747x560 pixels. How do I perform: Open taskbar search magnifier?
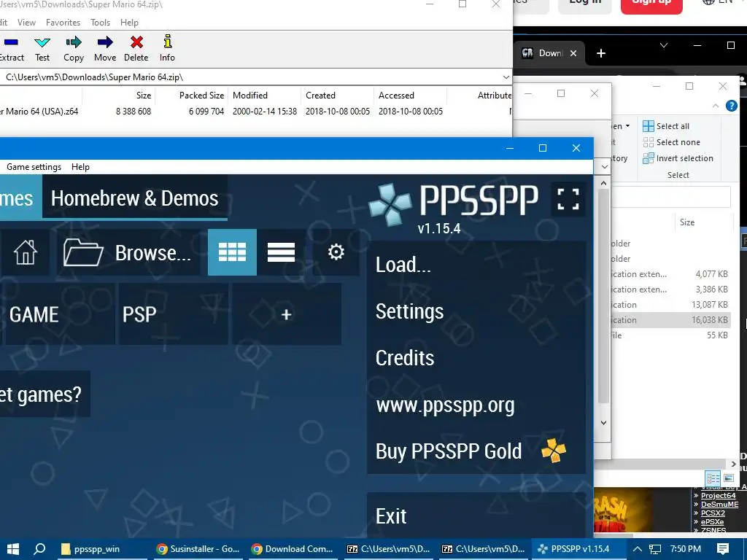tap(39, 549)
